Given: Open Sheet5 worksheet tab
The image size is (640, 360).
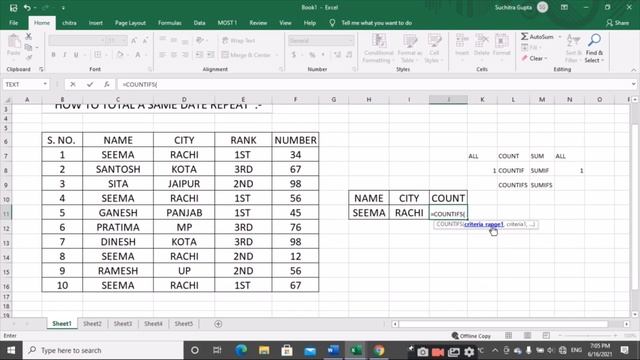Looking at the screenshot, I should point(184,324).
